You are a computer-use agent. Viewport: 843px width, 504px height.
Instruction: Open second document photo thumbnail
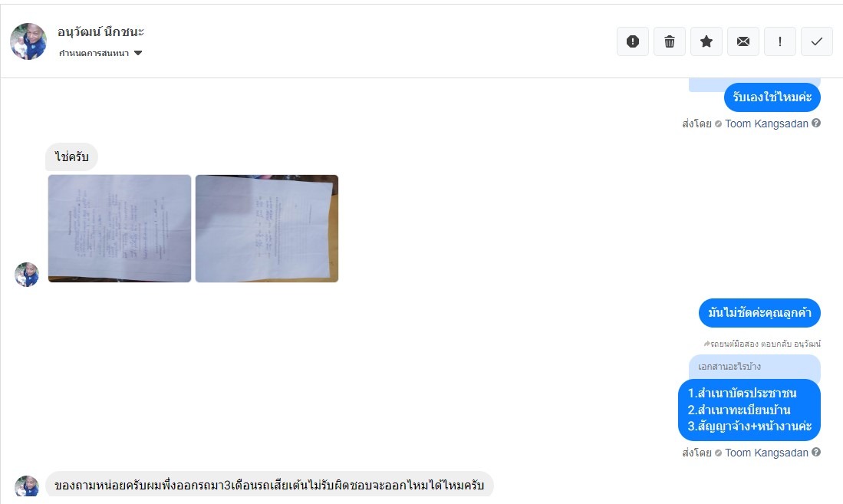[267, 228]
